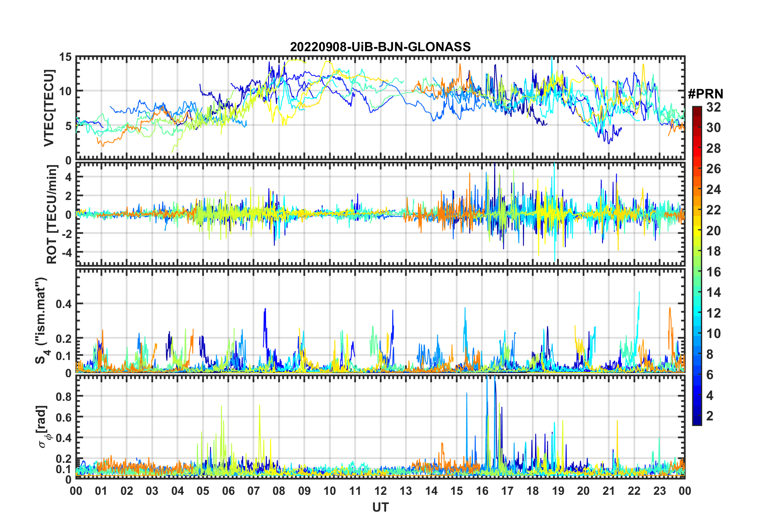The height and width of the screenshot is (532, 761).
Task: Click the #PRN colorbar title
Action: [705, 94]
